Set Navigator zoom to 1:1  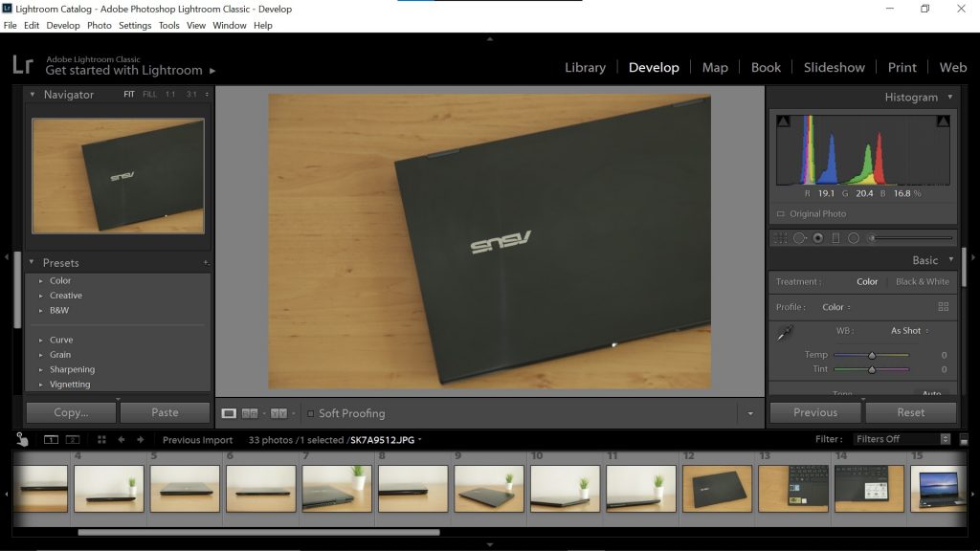coord(170,95)
